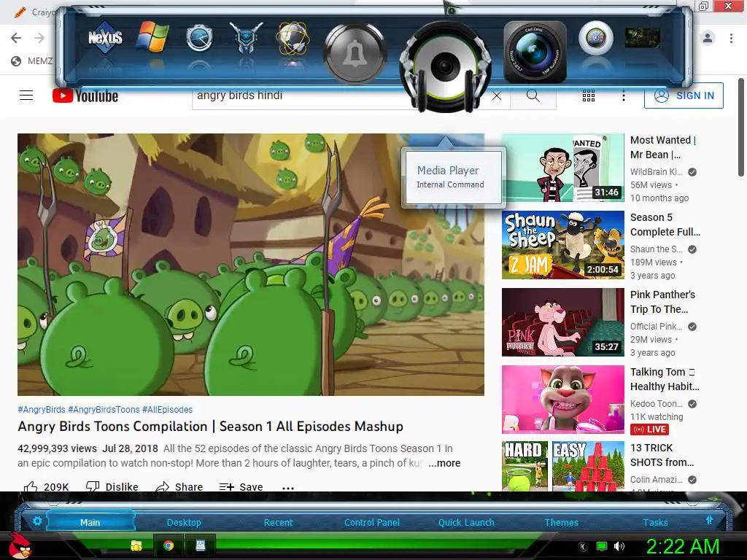The height and width of the screenshot is (560, 747).
Task: Switch to the Recent tab
Action: tap(278, 522)
